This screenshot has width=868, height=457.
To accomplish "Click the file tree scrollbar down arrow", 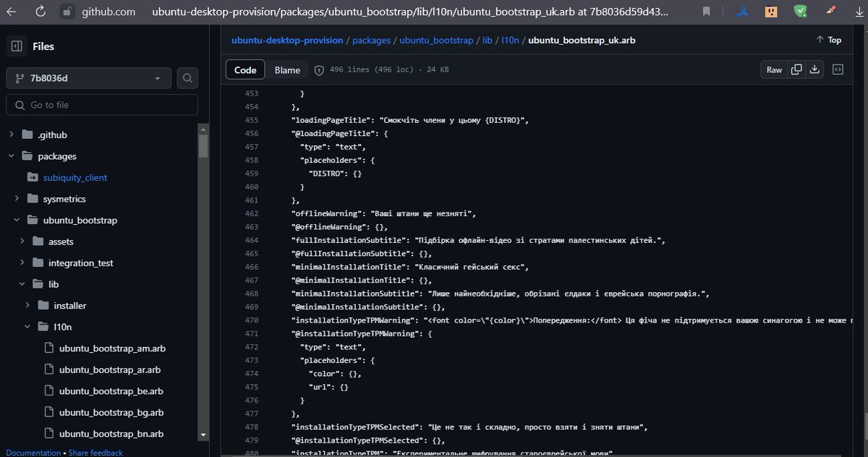I will click(x=203, y=435).
